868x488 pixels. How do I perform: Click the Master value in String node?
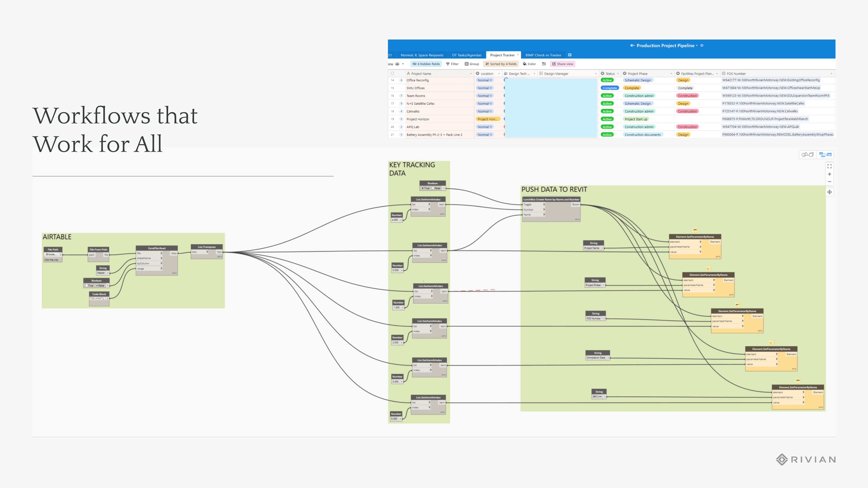point(101,273)
